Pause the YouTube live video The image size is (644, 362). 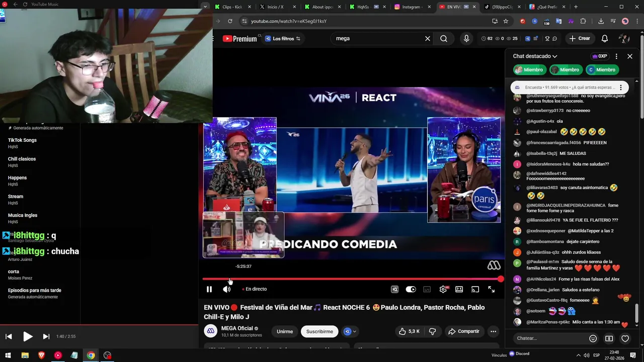point(209,289)
